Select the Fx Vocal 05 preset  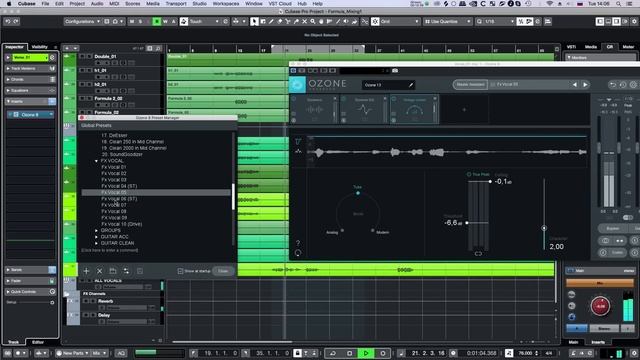coord(156,192)
